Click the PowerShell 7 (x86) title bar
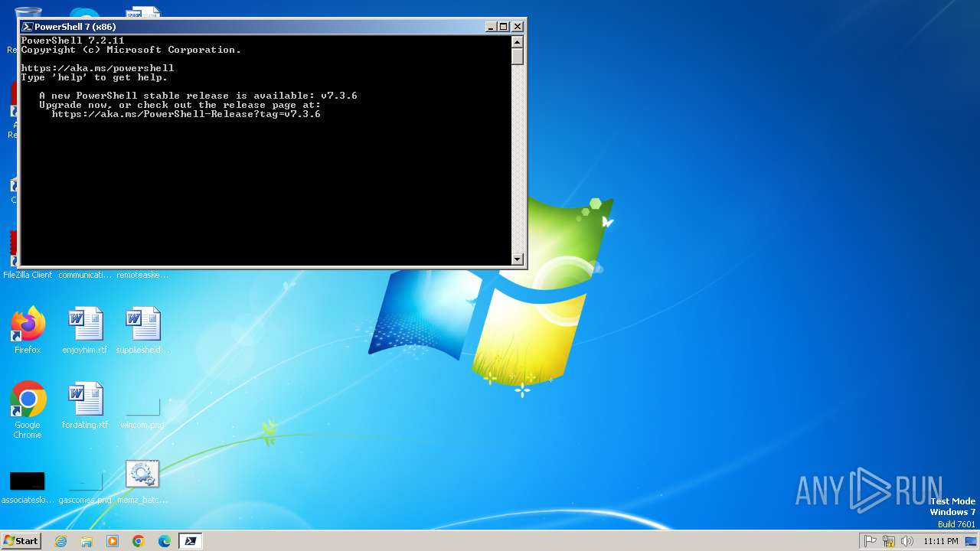Screen dimensions: 980x551 click(253, 27)
